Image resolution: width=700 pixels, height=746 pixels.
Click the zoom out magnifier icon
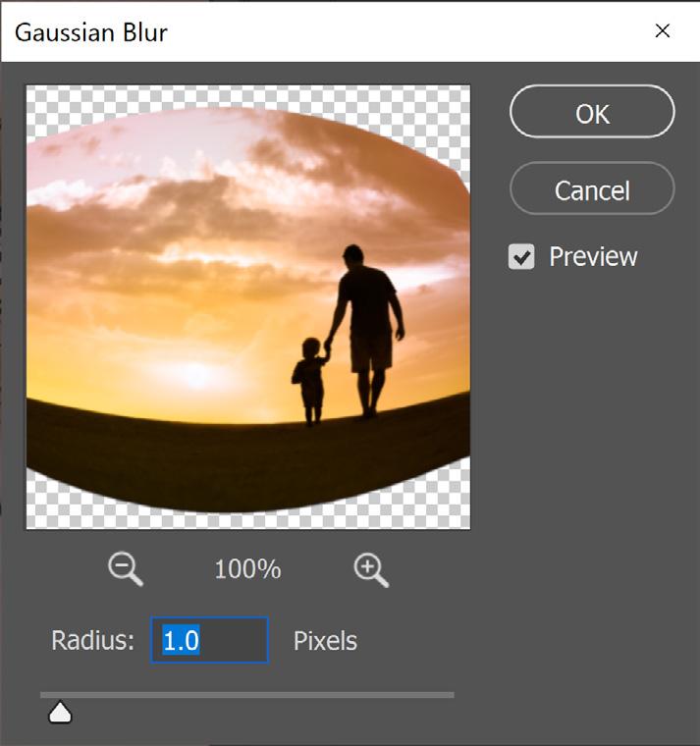[125, 569]
